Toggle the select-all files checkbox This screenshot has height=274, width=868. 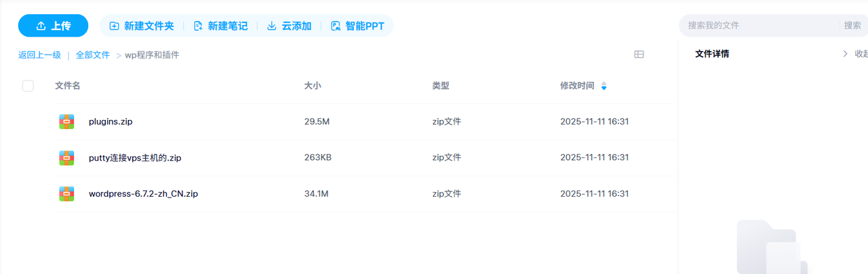(28, 85)
